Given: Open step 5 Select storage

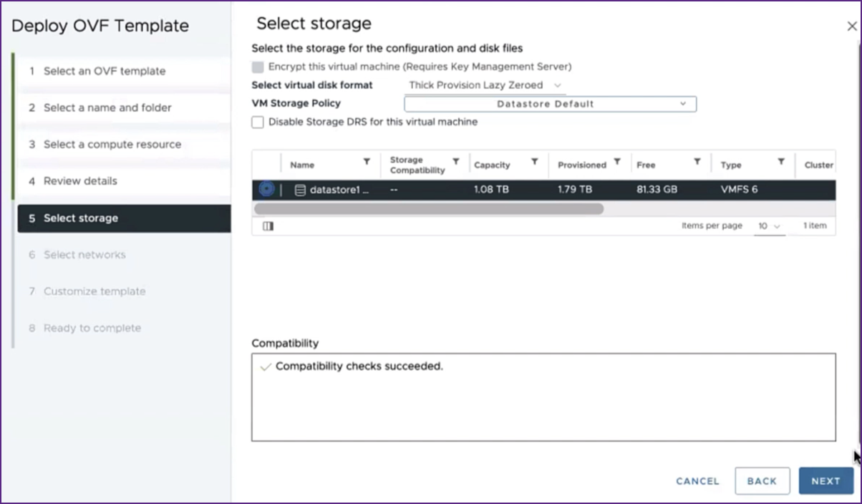Looking at the screenshot, I should tap(124, 218).
